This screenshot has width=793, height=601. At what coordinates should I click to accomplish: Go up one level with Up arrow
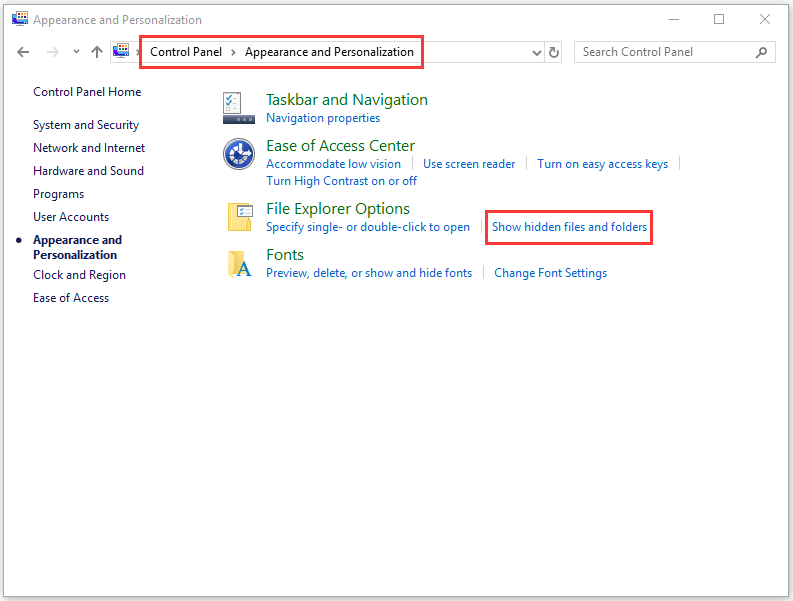pos(97,52)
